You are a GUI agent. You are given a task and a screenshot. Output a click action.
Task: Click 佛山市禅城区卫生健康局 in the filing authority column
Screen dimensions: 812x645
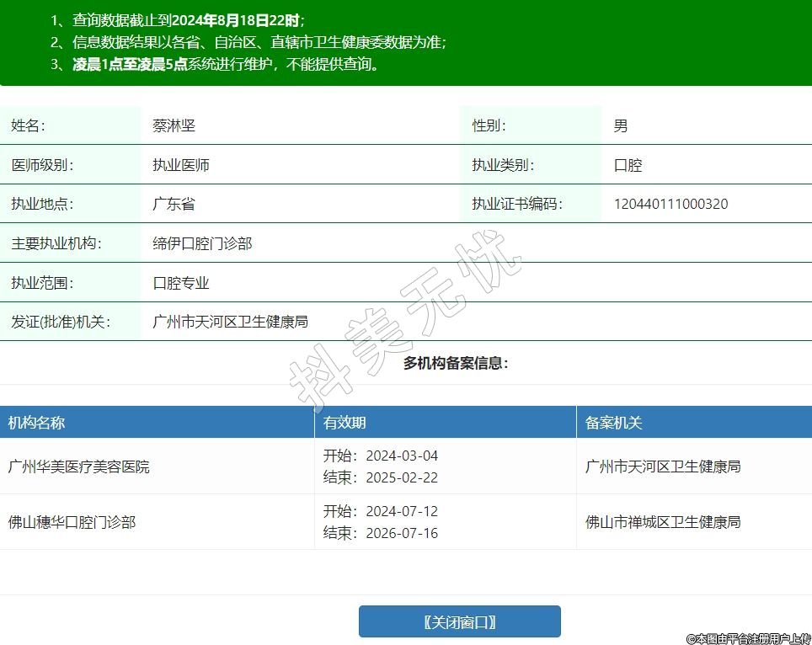tap(663, 522)
